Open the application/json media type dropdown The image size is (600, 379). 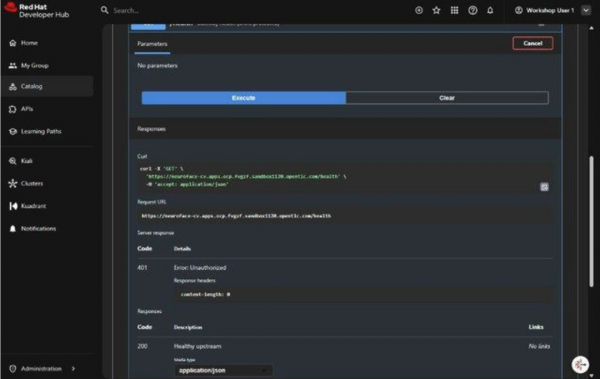[x=223, y=370]
